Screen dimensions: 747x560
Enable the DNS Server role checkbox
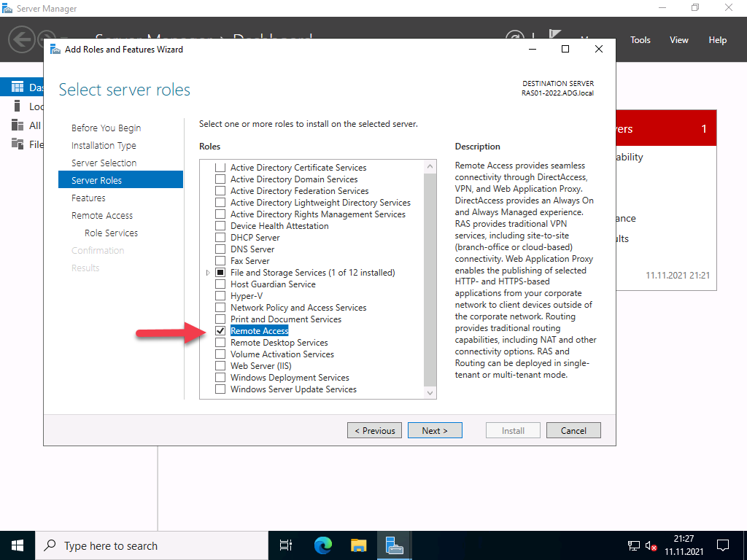pos(220,249)
